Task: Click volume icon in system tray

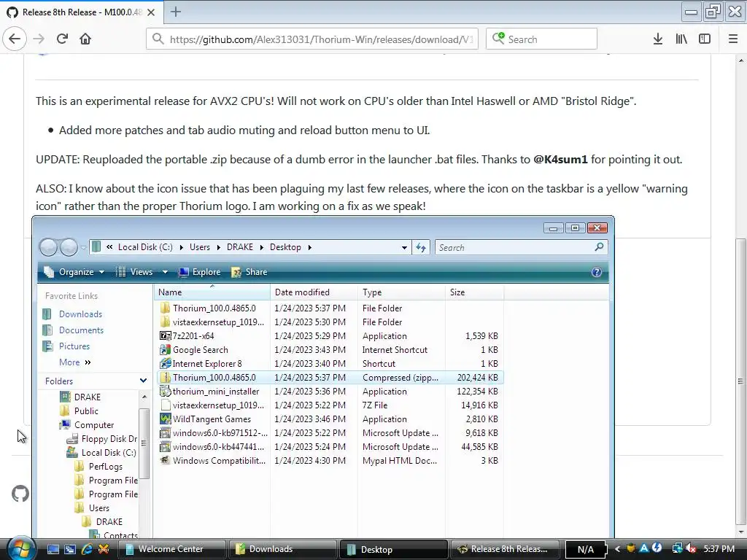Action: click(x=691, y=549)
